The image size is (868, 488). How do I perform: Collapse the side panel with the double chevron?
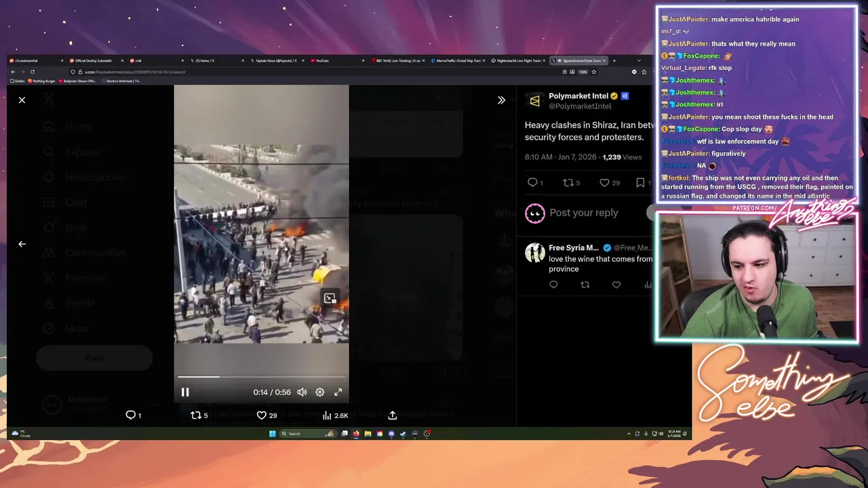(x=501, y=100)
